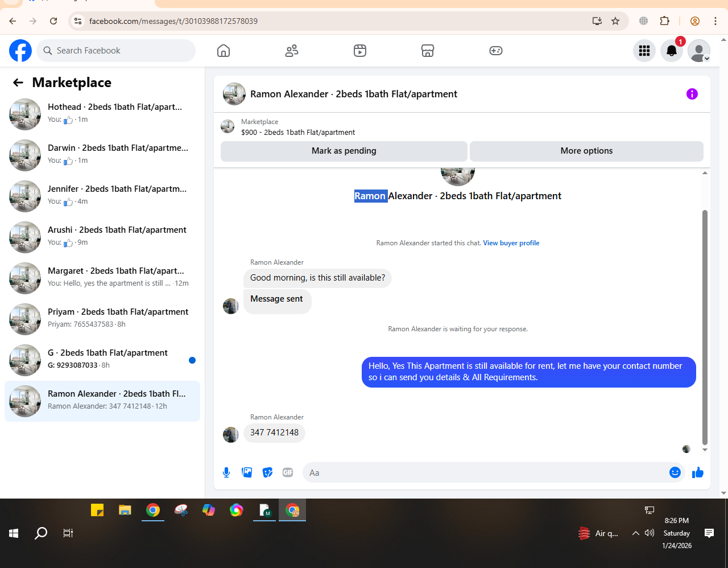Go back using the Marketplace back arrow
The height and width of the screenshot is (568, 728).
(18, 83)
